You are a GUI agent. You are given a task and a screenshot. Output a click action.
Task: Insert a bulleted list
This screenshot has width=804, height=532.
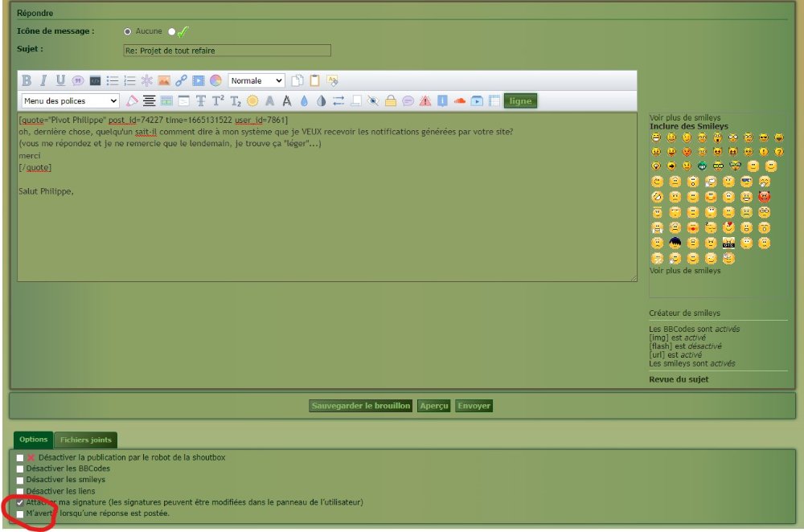tap(113, 80)
